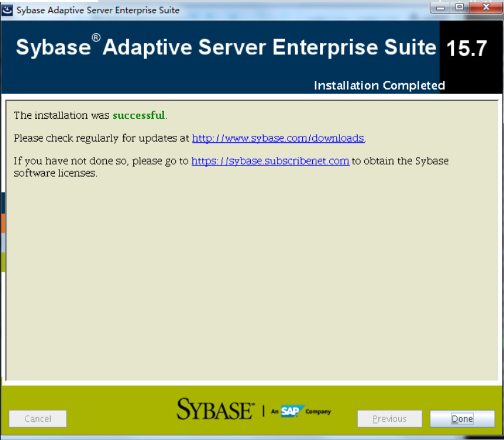
Task: Click 'Please check regularly for updates at' text
Action: click(x=102, y=138)
